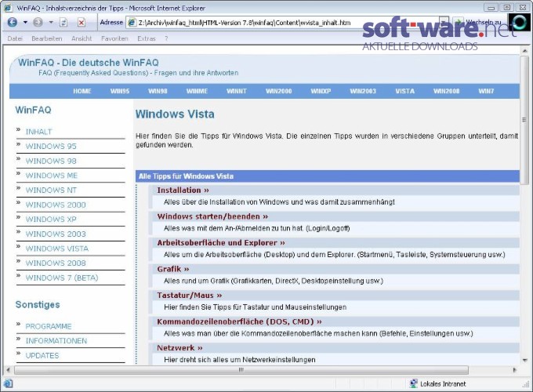The height and width of the screenshot is (392, 533).
Task: Click the Lokales Intranet zone icon
Action: point(413,384)
